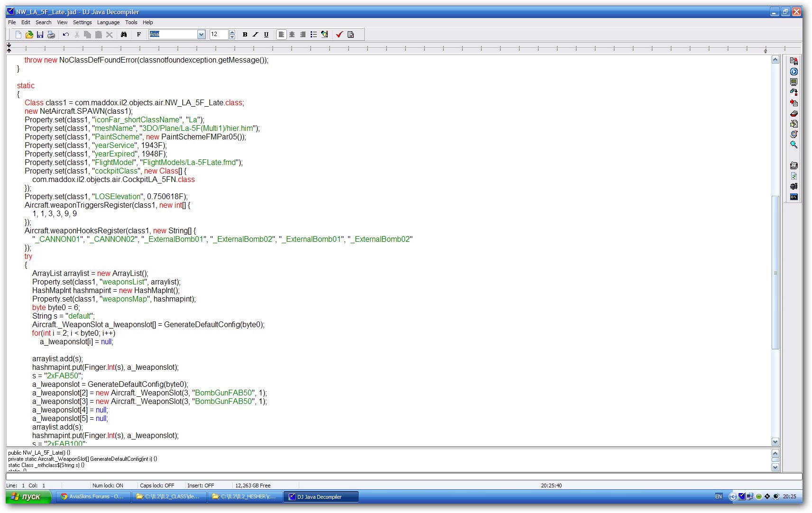Screen dimensions: 812x513
Task: Click the monitor icon in right sidebar
Action: (794, 82)
